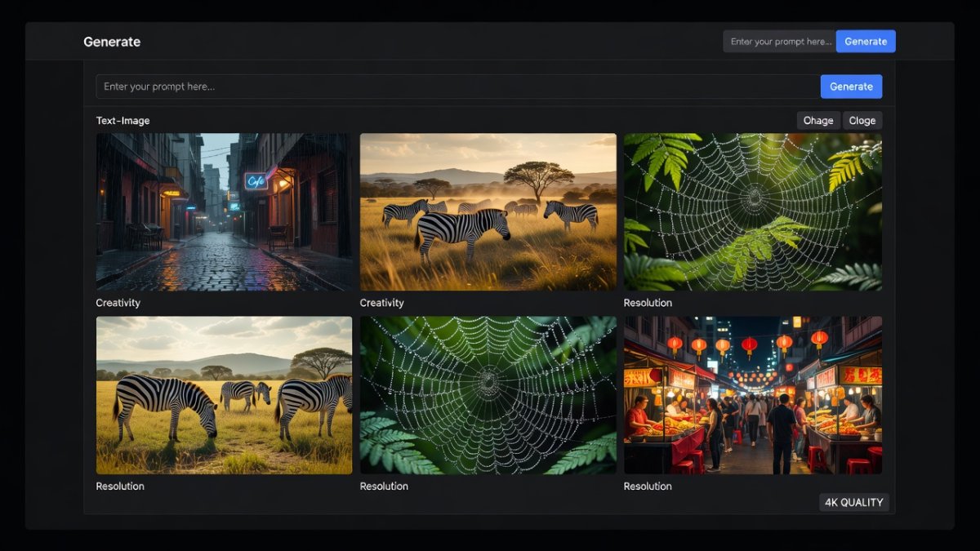The image size is (980, 551).
Task: Open the dewy spider web close-up thumbnail
Action: coord(488,395)
